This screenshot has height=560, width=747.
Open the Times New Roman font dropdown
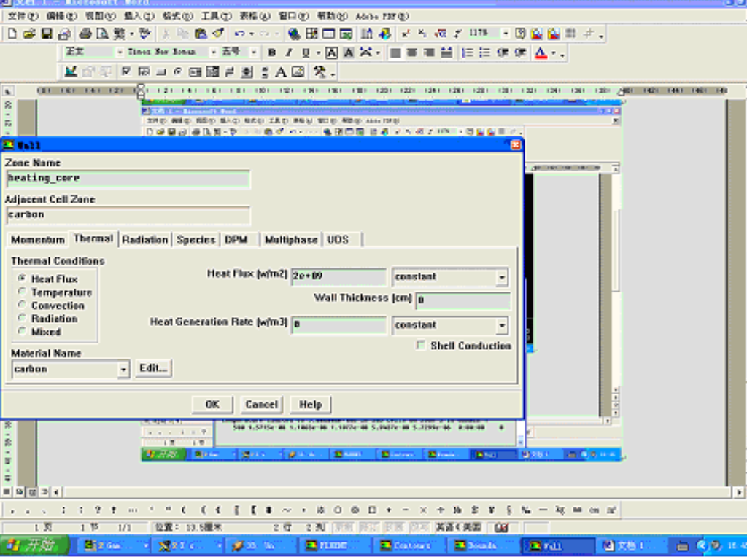tap(214, 52)
